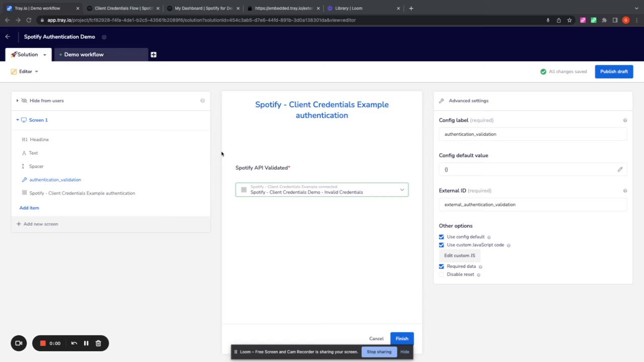644x362 pixels.
Task: Click info icon next to Use config default
Action: (x=489, y=237)
